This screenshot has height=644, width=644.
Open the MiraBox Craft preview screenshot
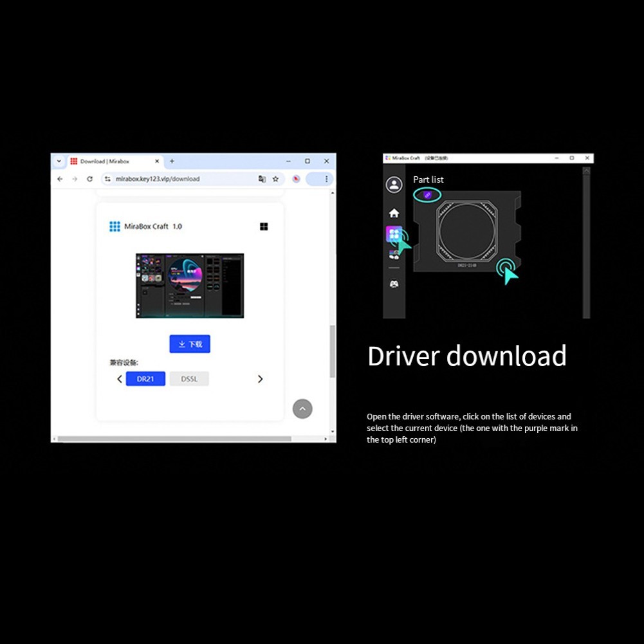(x=190, y=286)
